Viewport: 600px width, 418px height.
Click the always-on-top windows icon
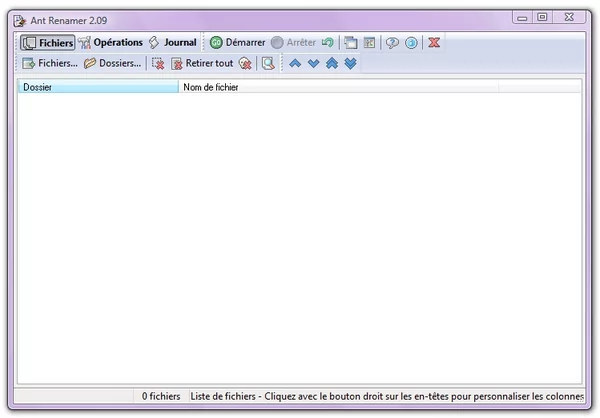[x=351, y=42]
